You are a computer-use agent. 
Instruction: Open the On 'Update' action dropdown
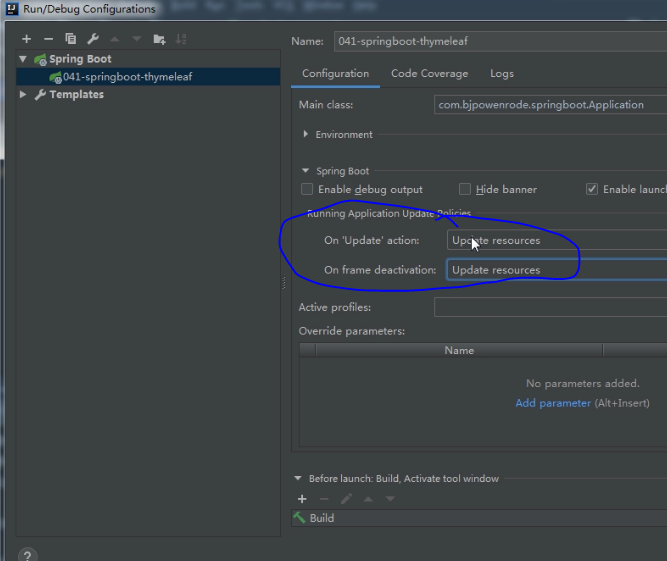pos(556,240)
